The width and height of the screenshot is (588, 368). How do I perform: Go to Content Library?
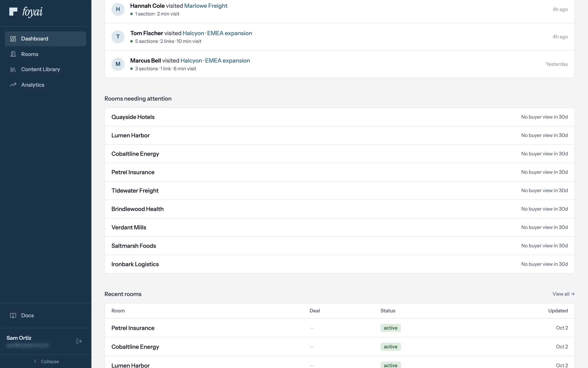click(x=46, y=69)
